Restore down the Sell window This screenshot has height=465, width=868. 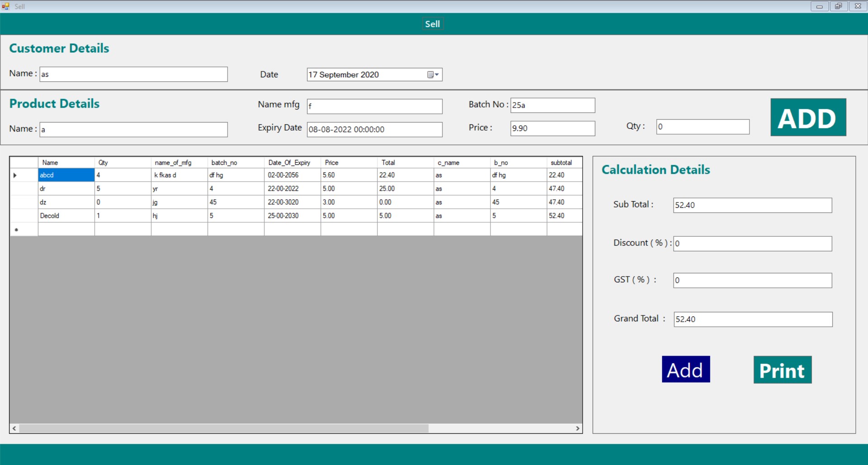pos(838,6)
